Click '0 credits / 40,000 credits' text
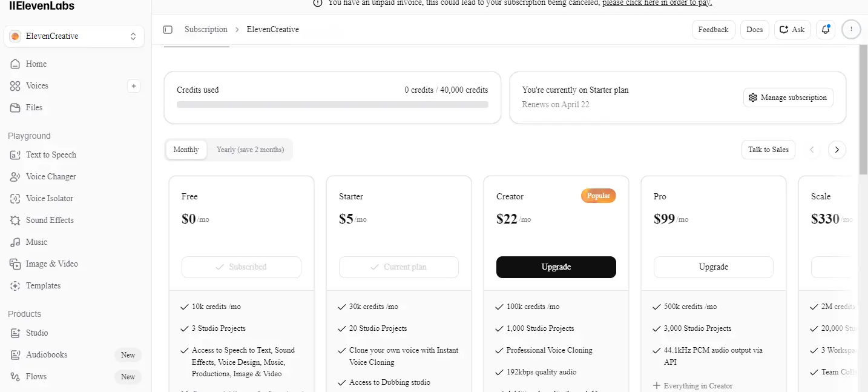The height and width of the screenshot is (392, 868). coord(447,90)
